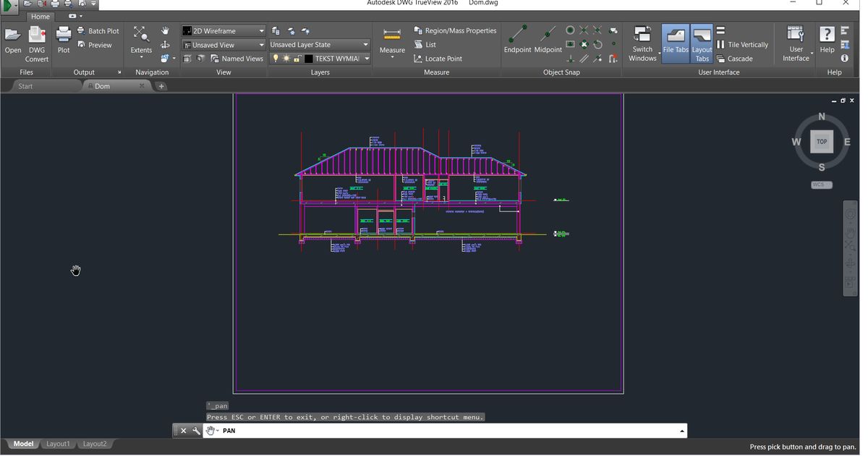Switch to the Layout1 tab

58,444
